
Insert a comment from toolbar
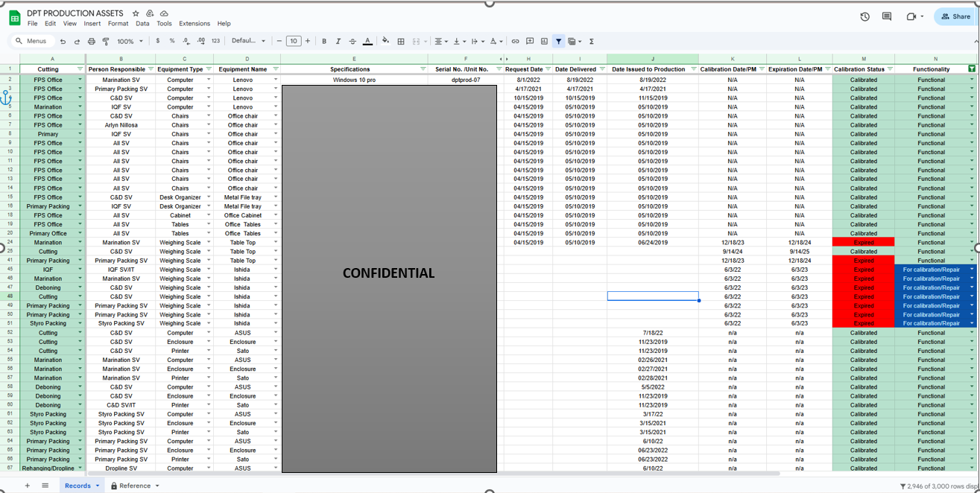point(530,42)
